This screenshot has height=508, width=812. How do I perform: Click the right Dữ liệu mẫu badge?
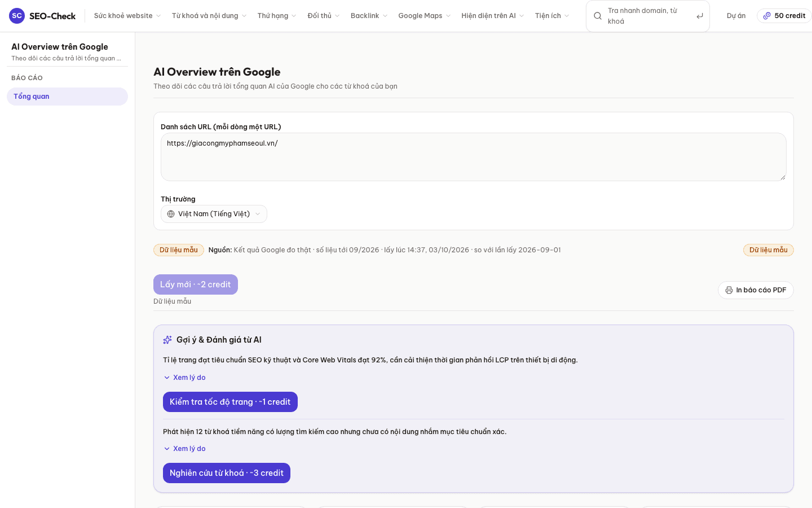(769, 250)
